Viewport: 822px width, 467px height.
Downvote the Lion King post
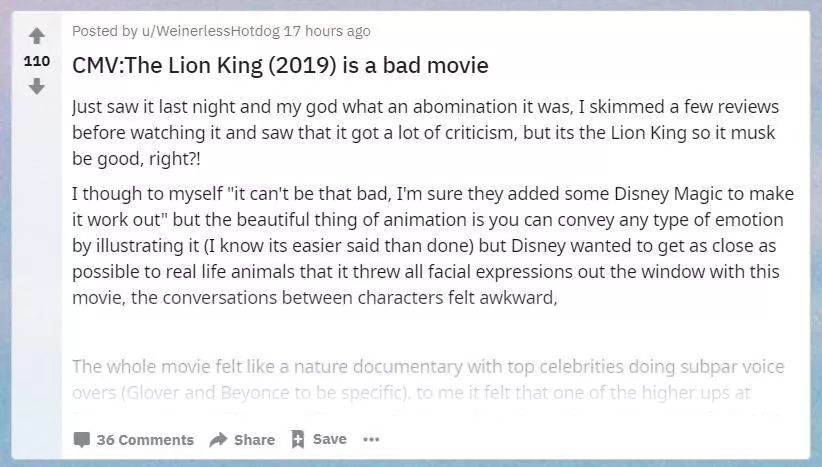37,86
